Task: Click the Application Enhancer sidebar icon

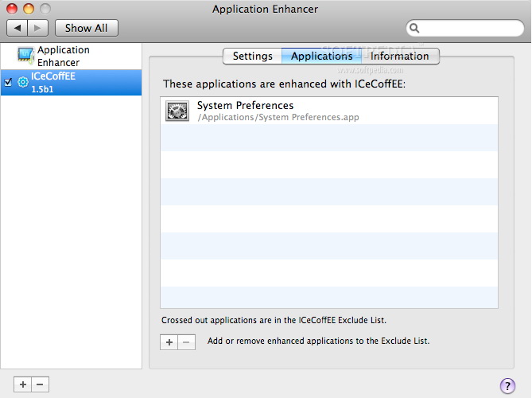Action: (26, 56)
